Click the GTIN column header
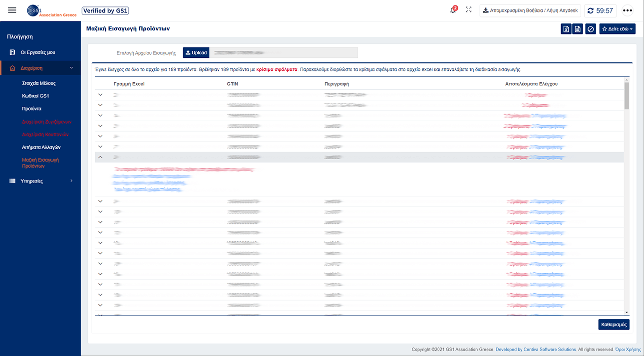Image resolution: width=644 pixels, height=356 pixels. point(232,84)
